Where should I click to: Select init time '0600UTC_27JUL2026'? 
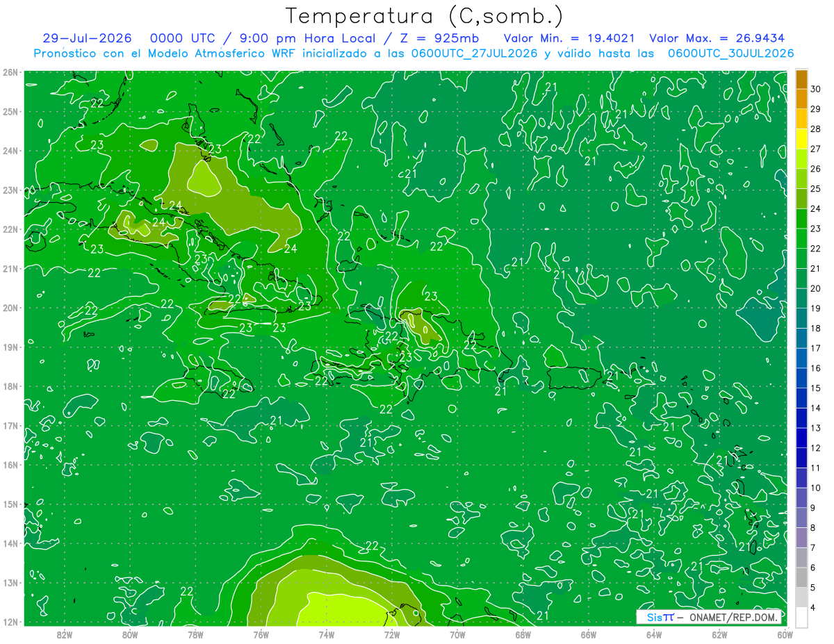click(x=474, y=53)
